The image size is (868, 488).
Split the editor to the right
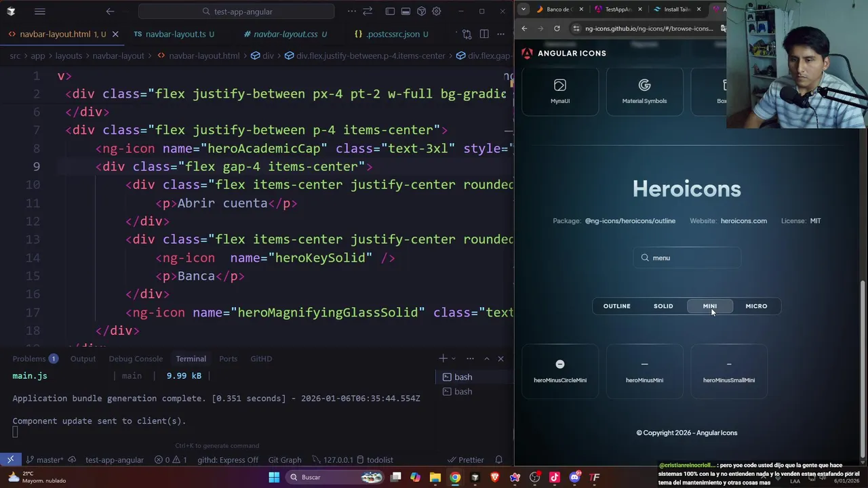[x=484, y=34]
